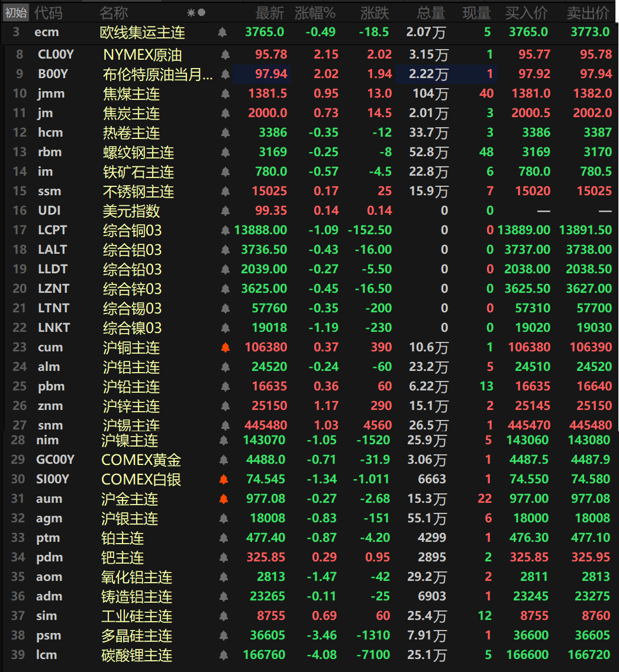Sort by the 最新 column header
Viewport: 619px width, 672px height.
[270, 13]
